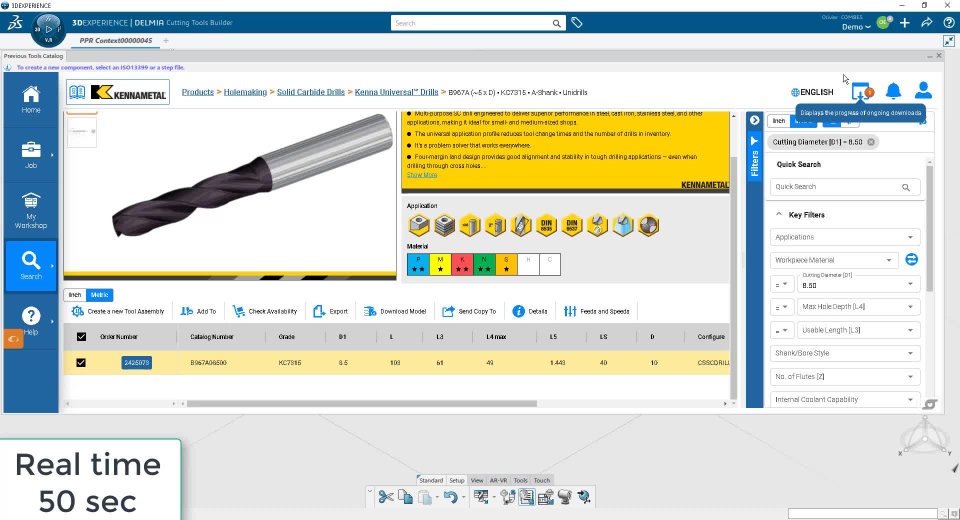
Task: Click the plus add icon in top bar
Action: pos(904,23)
